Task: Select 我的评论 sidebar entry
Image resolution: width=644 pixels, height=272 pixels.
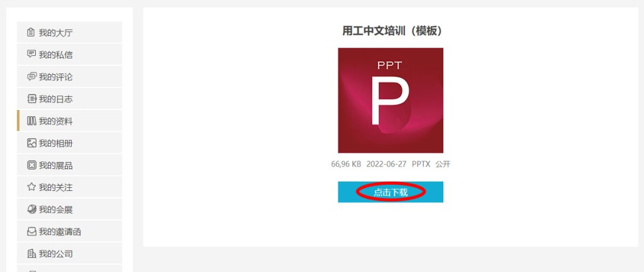Action: click(69, 77)
